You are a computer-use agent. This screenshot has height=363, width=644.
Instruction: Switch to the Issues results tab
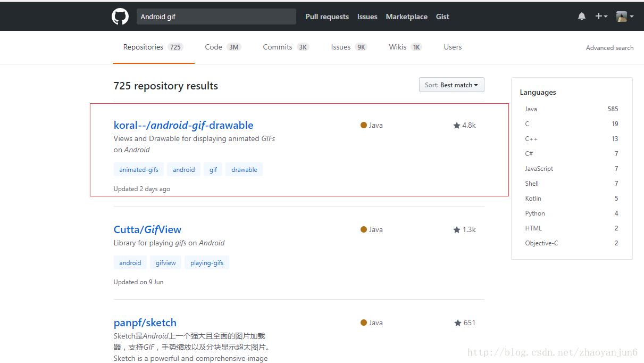coord(349,47)
